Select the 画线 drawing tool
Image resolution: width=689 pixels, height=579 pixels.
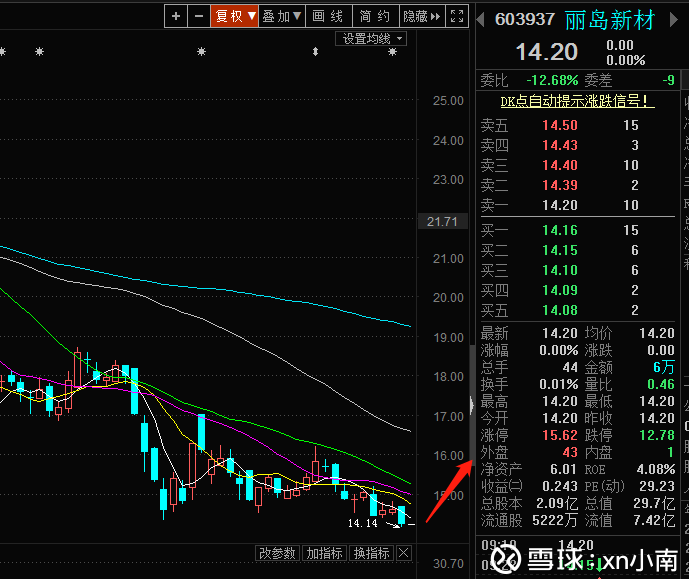(328, 16)
